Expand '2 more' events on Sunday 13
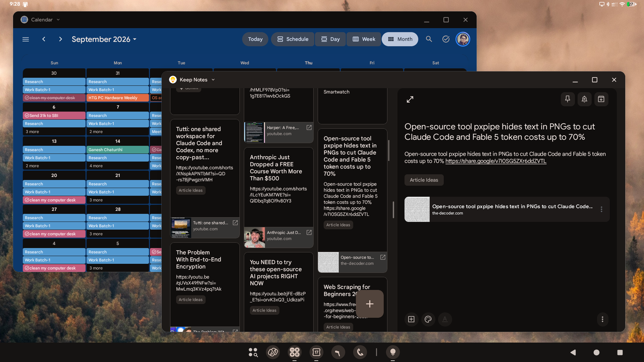644x362 pixels. coord(32,166)
